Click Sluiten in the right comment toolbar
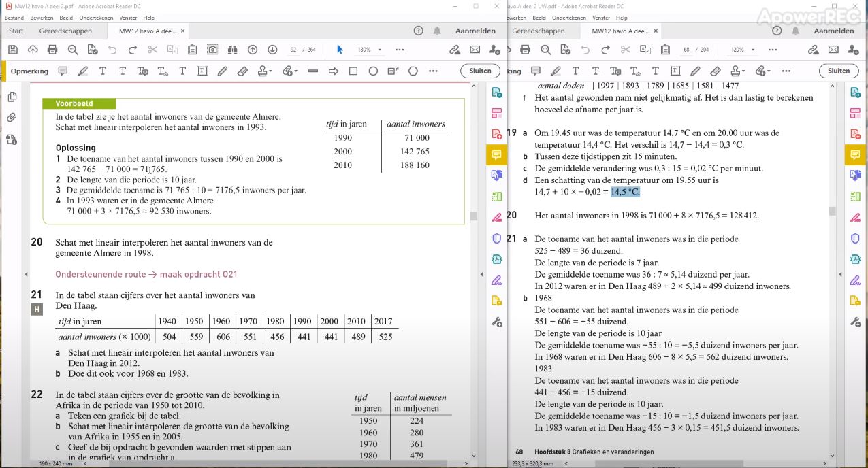This screenshot has height=468, width=868. [x=839, y=71]
